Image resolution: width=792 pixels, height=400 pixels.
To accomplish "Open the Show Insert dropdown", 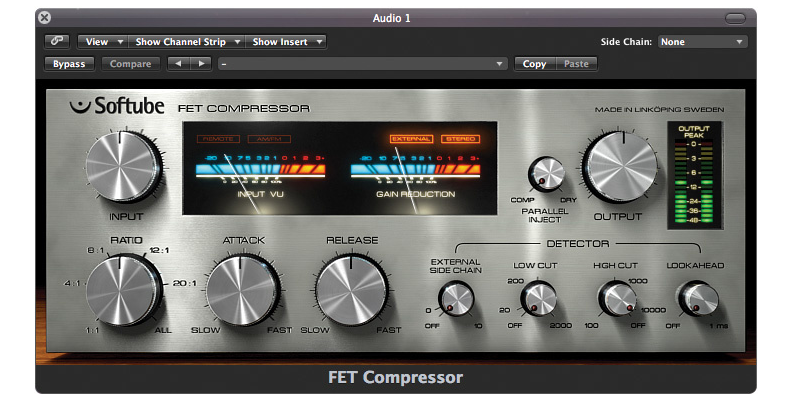I will pos(285,42).
